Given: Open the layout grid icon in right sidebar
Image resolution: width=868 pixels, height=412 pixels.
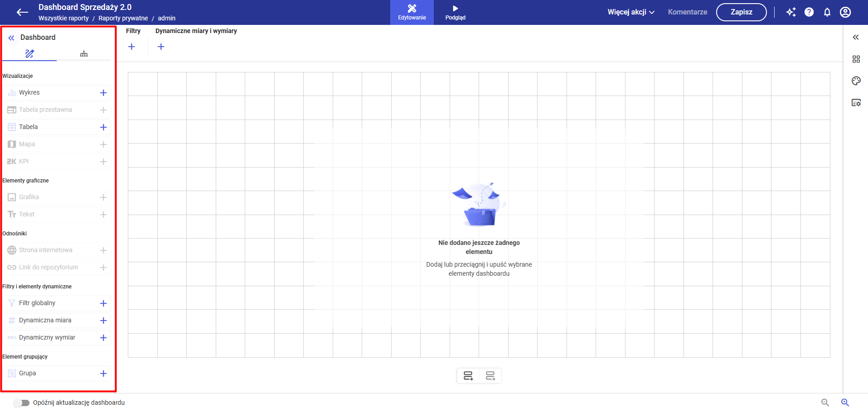Looking at the screenshot, I should click(856, 59).
